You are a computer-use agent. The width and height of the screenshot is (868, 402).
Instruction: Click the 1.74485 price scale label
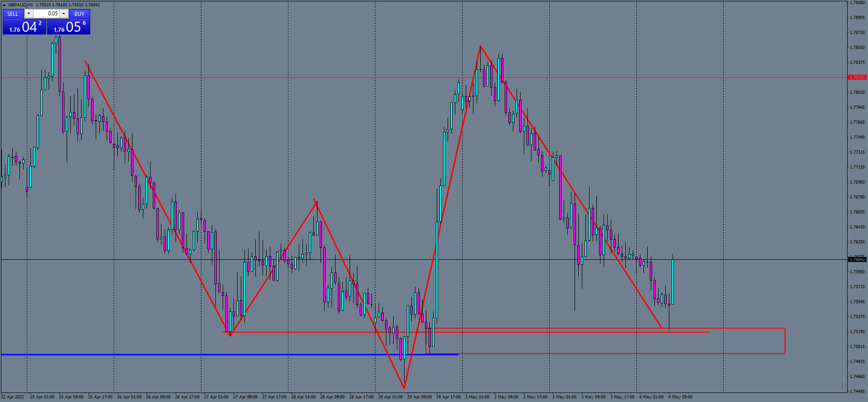857,391
